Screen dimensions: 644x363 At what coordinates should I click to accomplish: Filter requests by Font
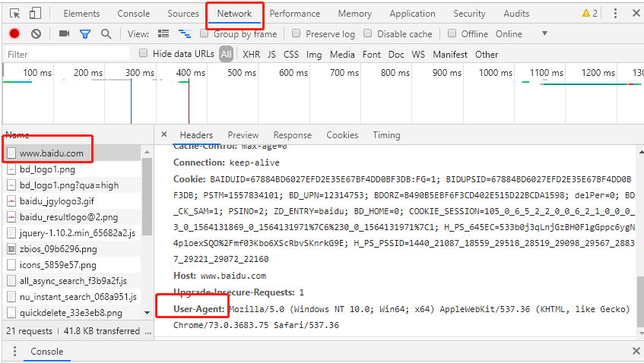(371, 54)
